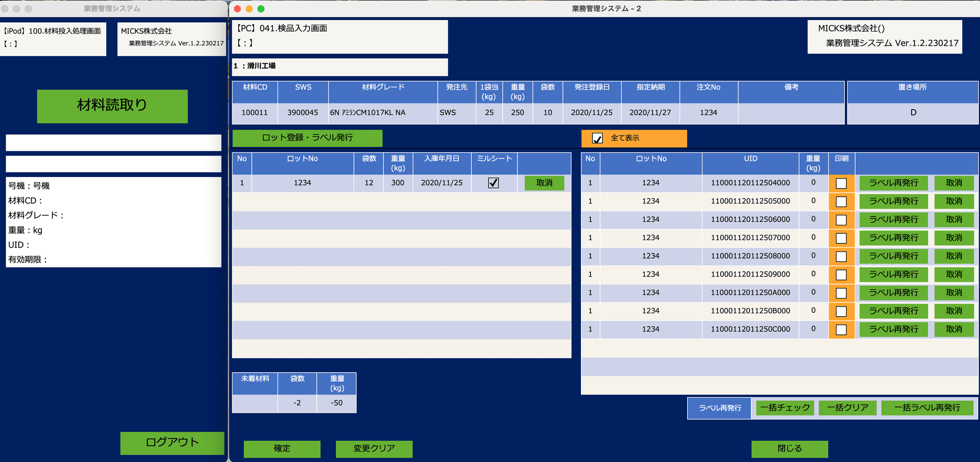Click 取消 in the left lot table row

coord(544,183)
